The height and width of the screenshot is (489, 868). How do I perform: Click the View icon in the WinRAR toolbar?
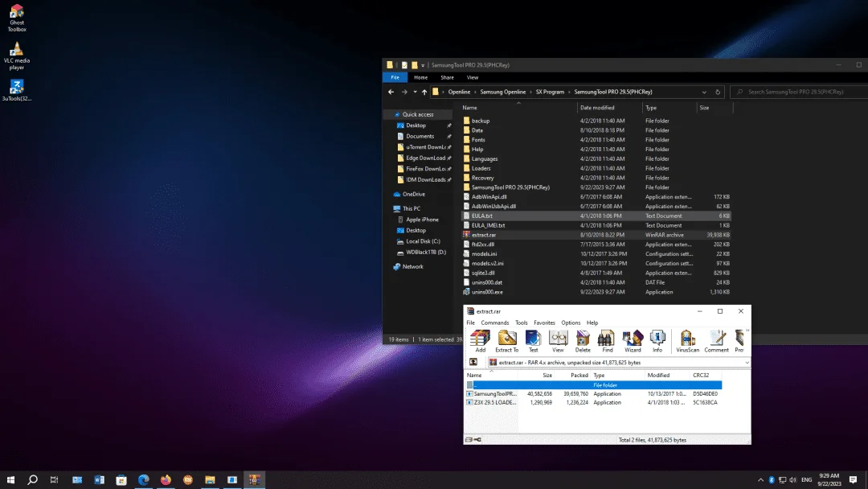[558, 340]
